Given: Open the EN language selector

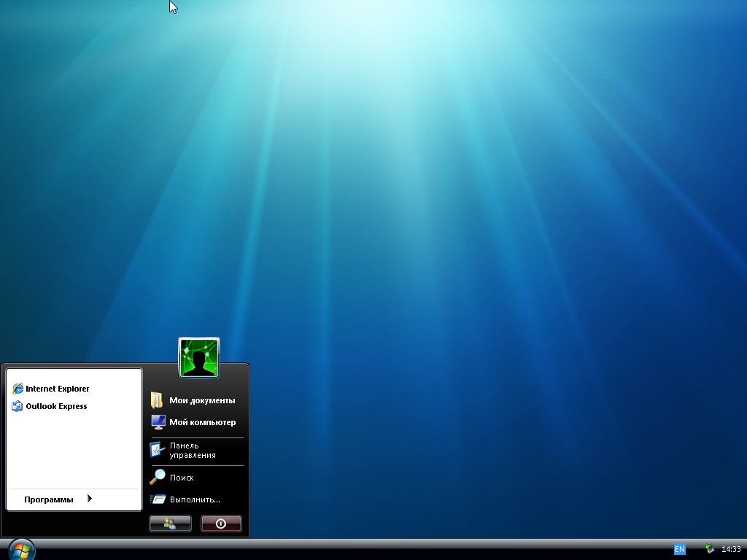Looking at the screenshot, I should coord(680,549).
